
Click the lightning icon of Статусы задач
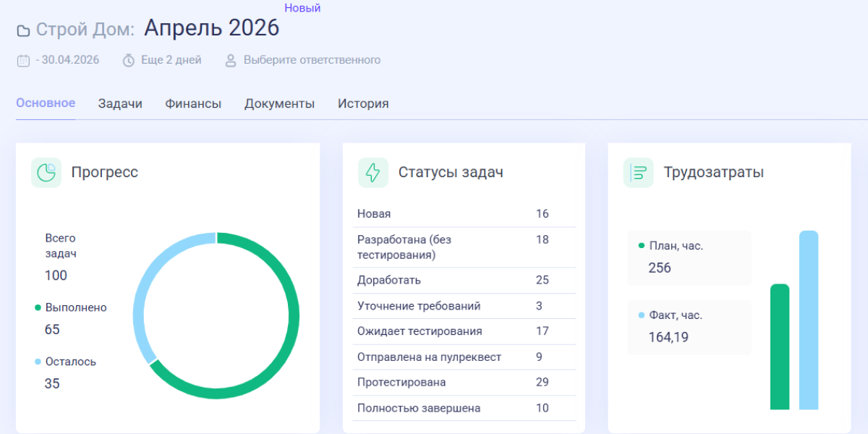(x=373, y=173)
